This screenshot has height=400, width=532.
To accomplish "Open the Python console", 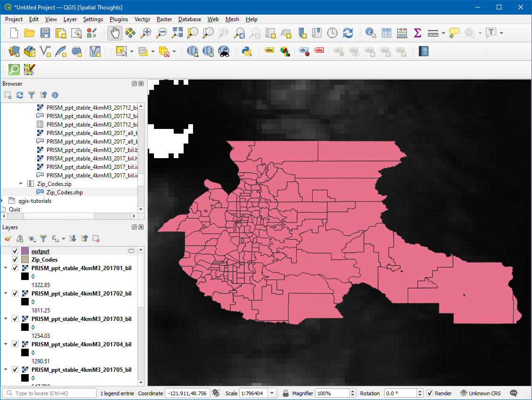I will [246, 51].
